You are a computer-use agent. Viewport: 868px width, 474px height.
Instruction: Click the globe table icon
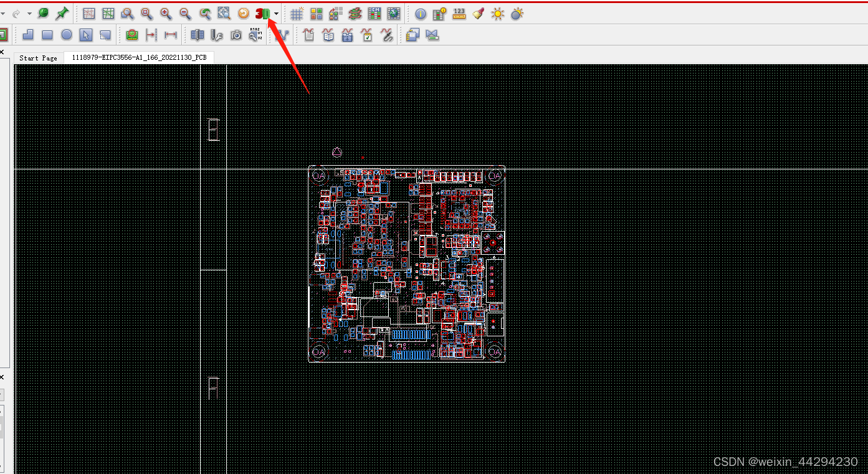(x=394, y=13)
